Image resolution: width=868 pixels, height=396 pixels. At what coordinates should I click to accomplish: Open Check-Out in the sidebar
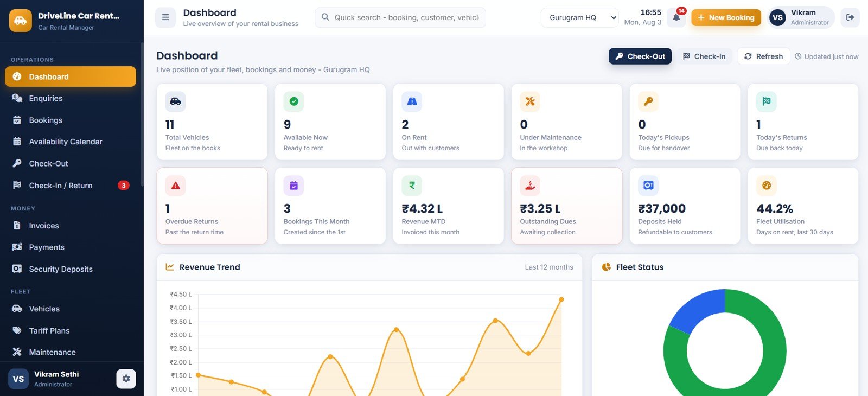[71, 163]
